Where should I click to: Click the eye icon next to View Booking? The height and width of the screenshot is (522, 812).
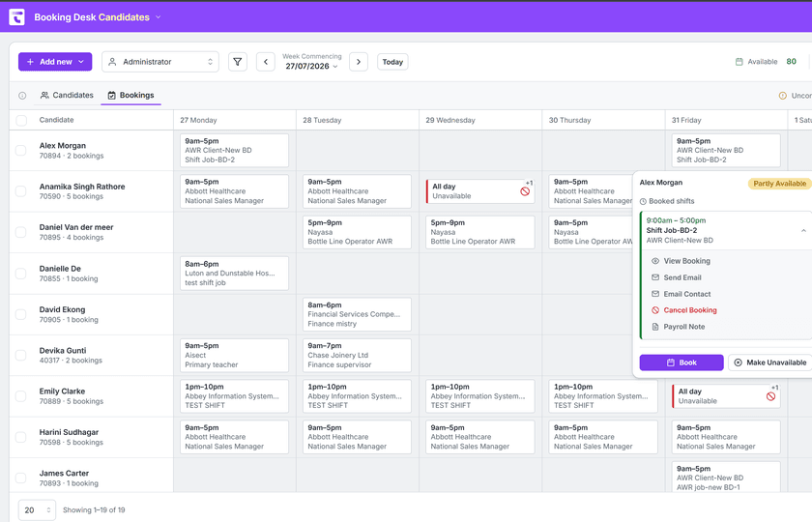pos(655,261)
